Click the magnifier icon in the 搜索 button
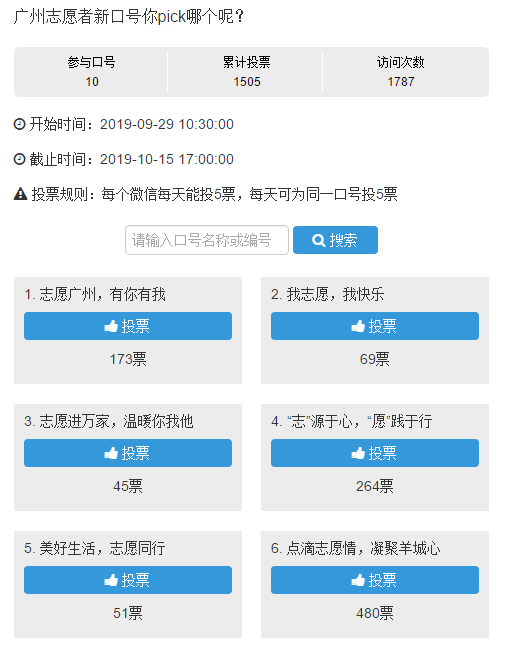The width and height of the screenshot is (507, 648). pyautogui.click(x=319, y=240)
